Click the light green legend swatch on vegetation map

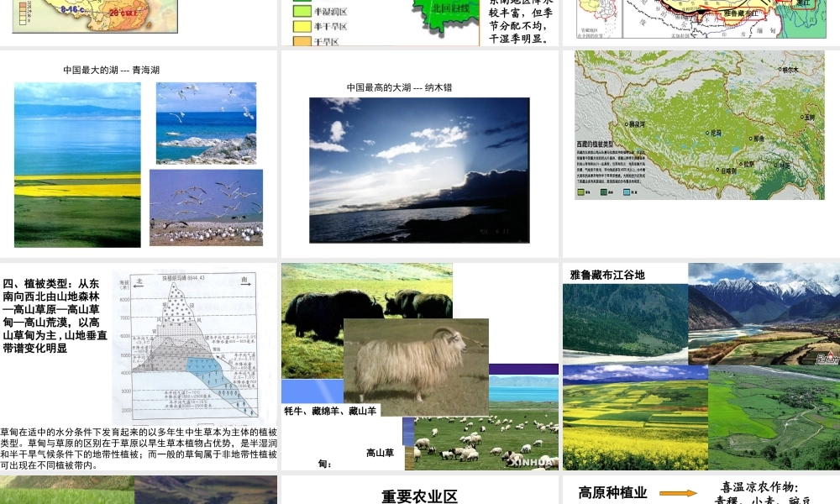[581, 192]
